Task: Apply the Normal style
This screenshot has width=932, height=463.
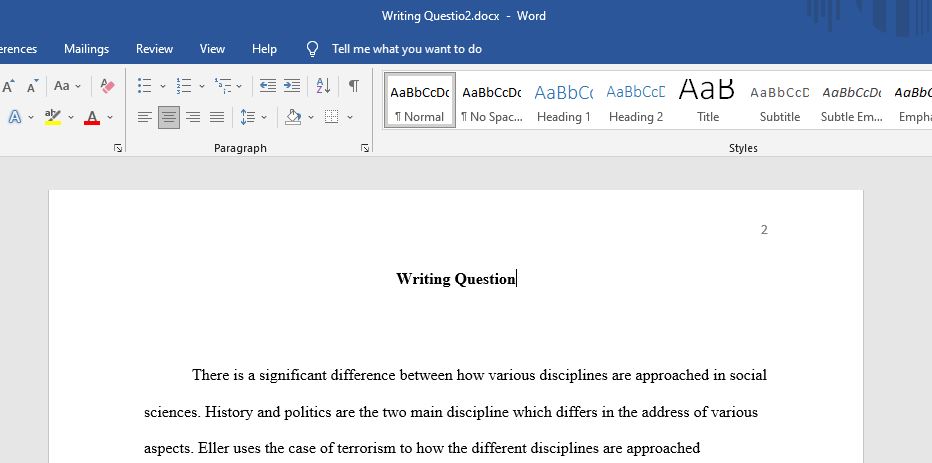Action: coord(420,100)
